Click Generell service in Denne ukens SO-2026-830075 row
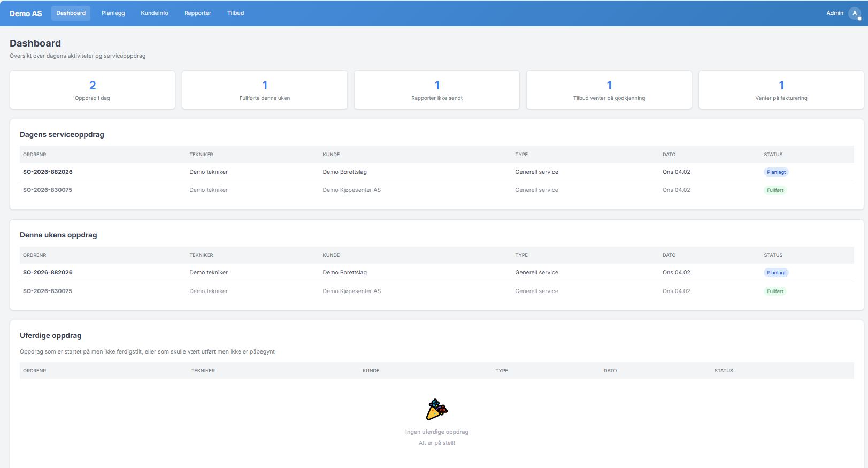The image size is (868, 468). (x=536, y=291)
